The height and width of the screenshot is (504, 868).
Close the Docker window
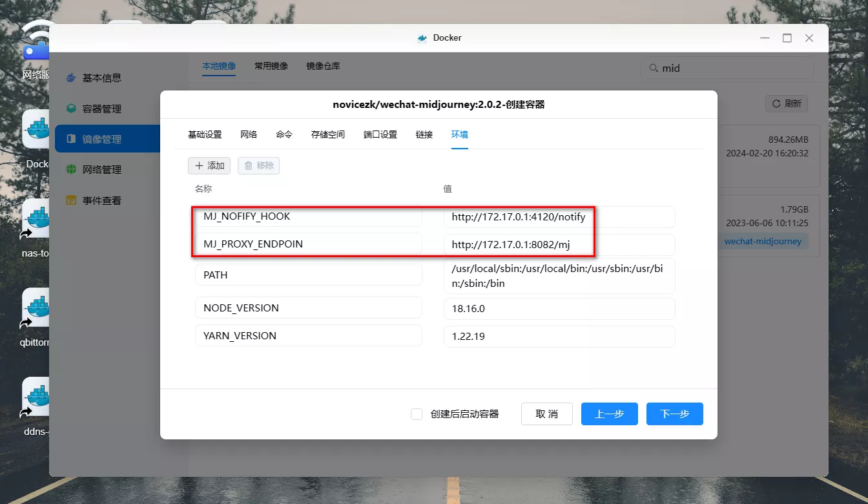(809, 38)
